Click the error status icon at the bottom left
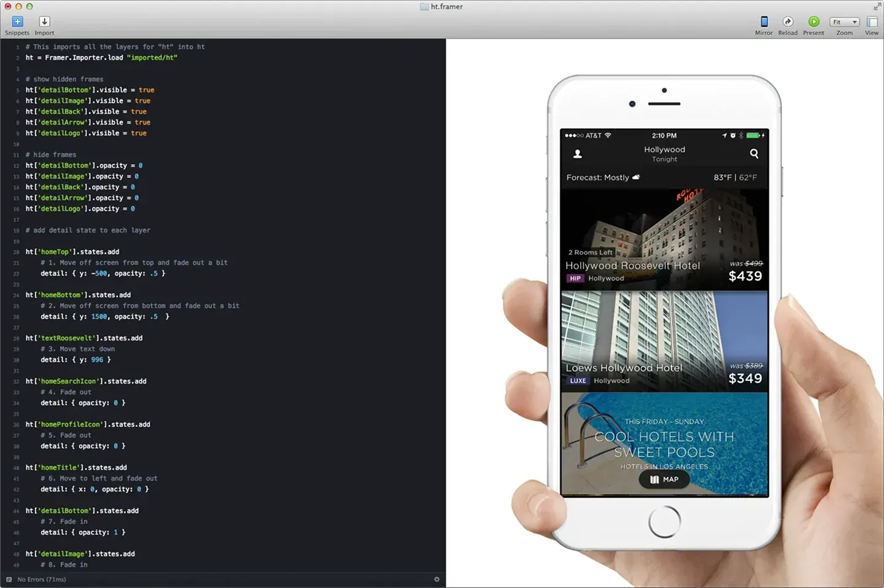 point(9,579)
